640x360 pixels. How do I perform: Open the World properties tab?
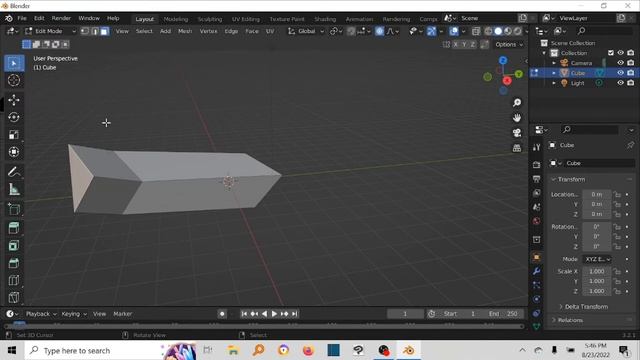pos(536,221)
